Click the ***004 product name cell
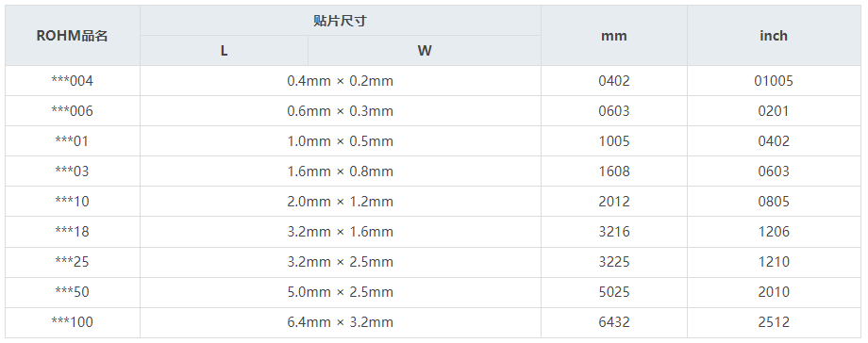Image resolution: width=868 pixels, height=343 pixels. click(x=73, y=81)
